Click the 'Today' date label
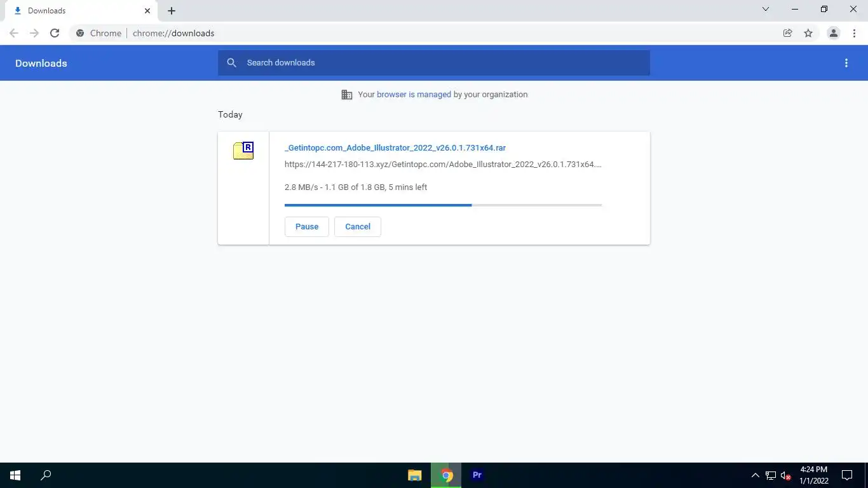The image size is (868, 488). 230,115
